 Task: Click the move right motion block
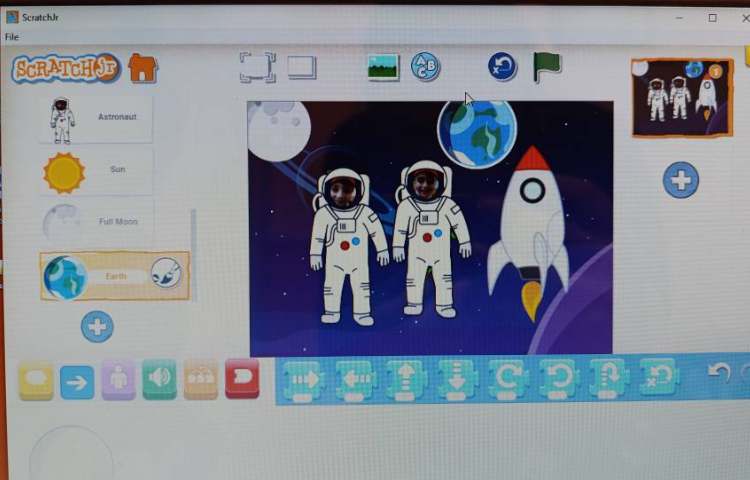pos(305,380)
